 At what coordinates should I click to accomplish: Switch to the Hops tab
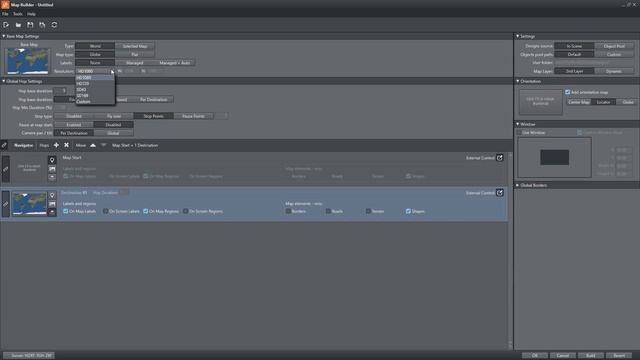[44, 145]
